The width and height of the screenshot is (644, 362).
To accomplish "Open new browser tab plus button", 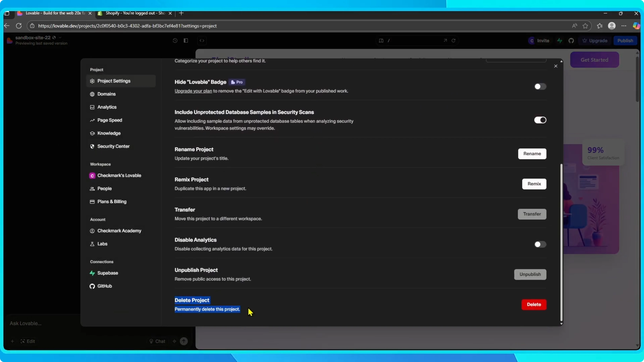I will (181, 13).
